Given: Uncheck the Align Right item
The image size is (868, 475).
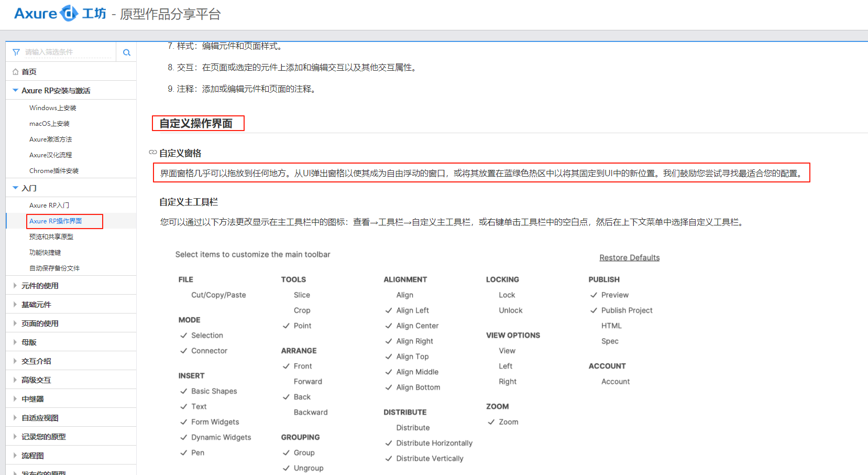Looking at the screenshot, I should pyautogui.click(x=409, y=341).
